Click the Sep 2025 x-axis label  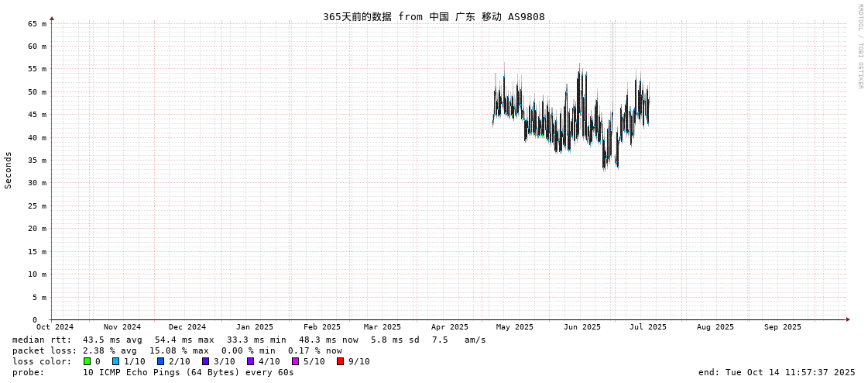coord(782,327)
